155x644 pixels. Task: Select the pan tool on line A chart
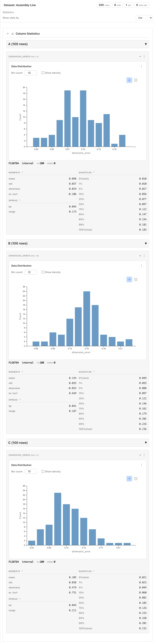129,80
